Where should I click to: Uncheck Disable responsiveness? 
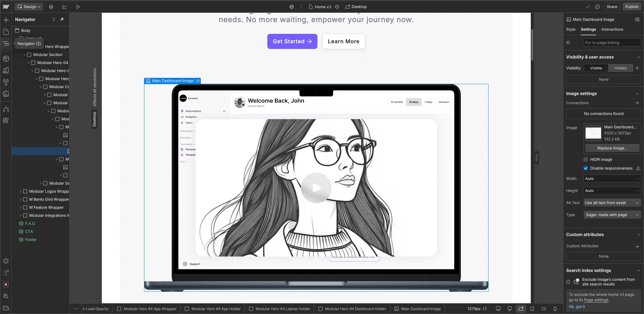click(585, 168)
